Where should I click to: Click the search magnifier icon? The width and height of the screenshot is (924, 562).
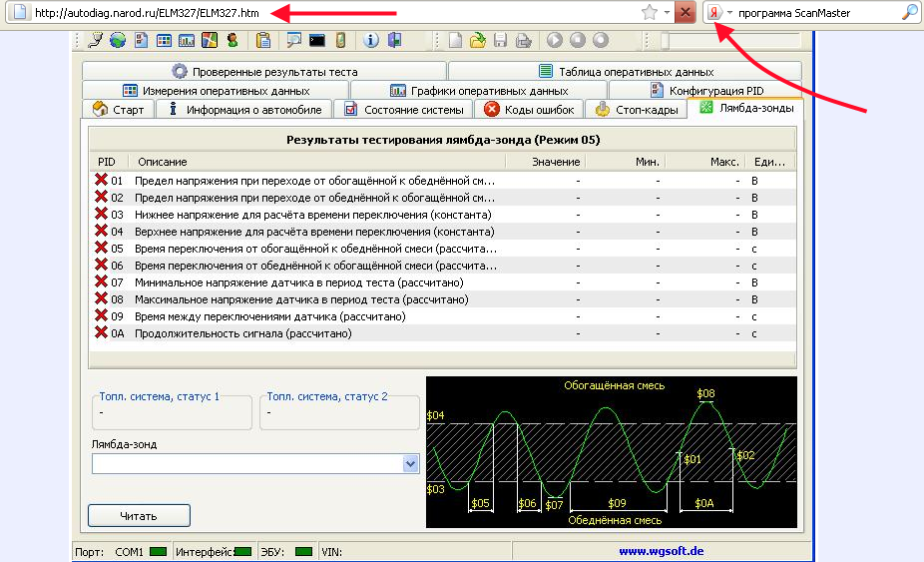(x=910, y=12)
